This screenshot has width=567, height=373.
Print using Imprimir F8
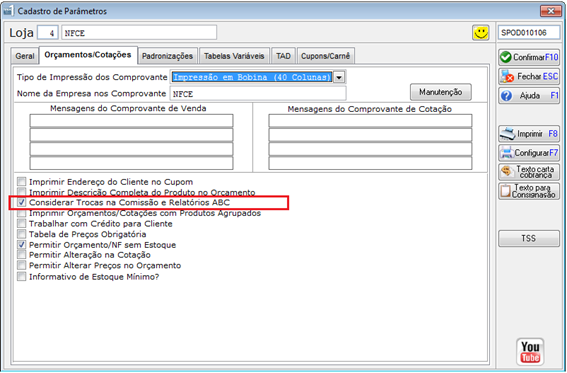point(529,134)
